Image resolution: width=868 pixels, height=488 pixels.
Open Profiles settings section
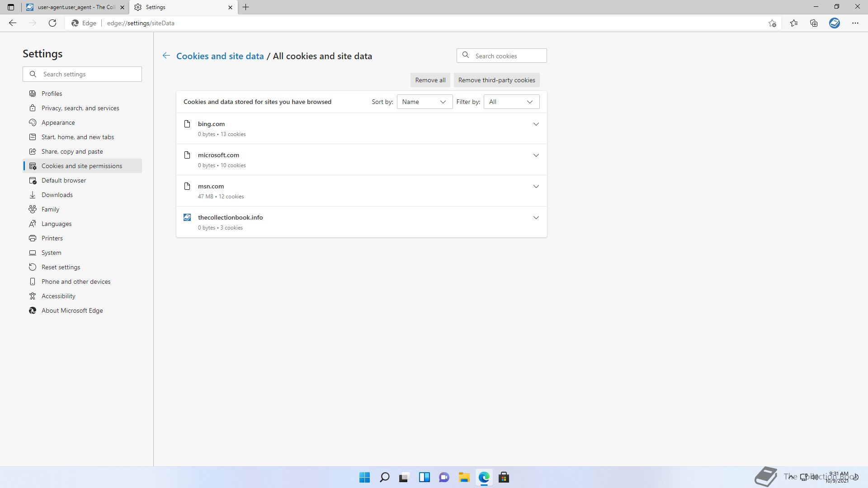tap(82, 94)
